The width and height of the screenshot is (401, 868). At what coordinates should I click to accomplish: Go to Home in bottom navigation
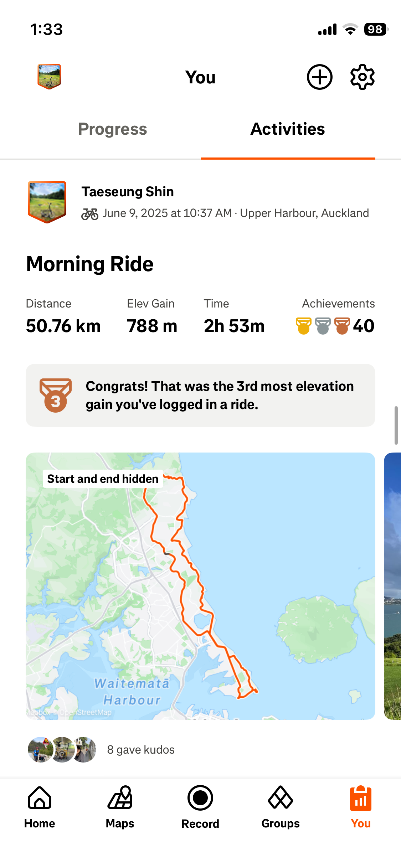[40, 807]
